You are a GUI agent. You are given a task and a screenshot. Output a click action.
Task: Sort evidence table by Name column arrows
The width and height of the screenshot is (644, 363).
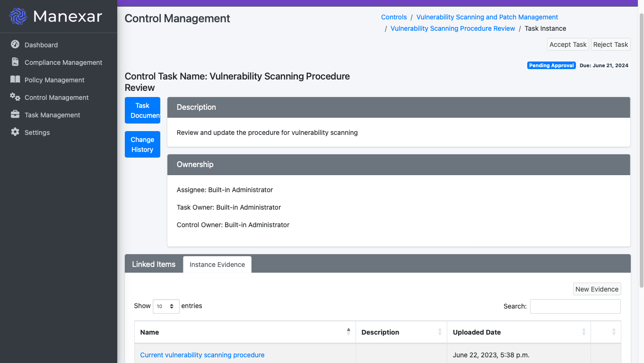coord(348,332)
